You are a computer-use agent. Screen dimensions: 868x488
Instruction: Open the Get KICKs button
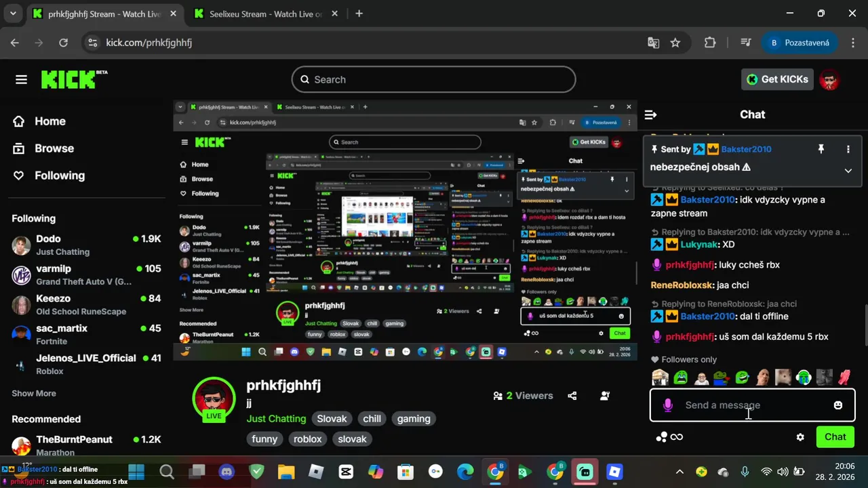coord(777,79)
